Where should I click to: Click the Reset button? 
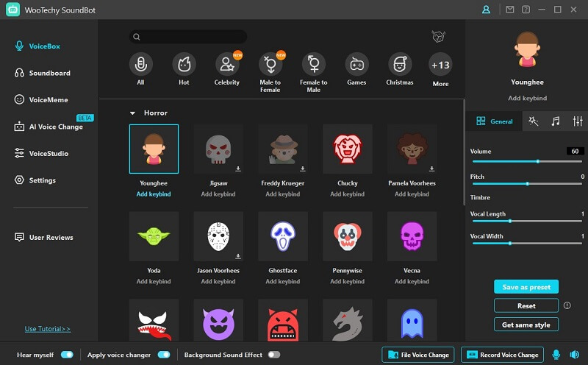click(x=526, y=305)
